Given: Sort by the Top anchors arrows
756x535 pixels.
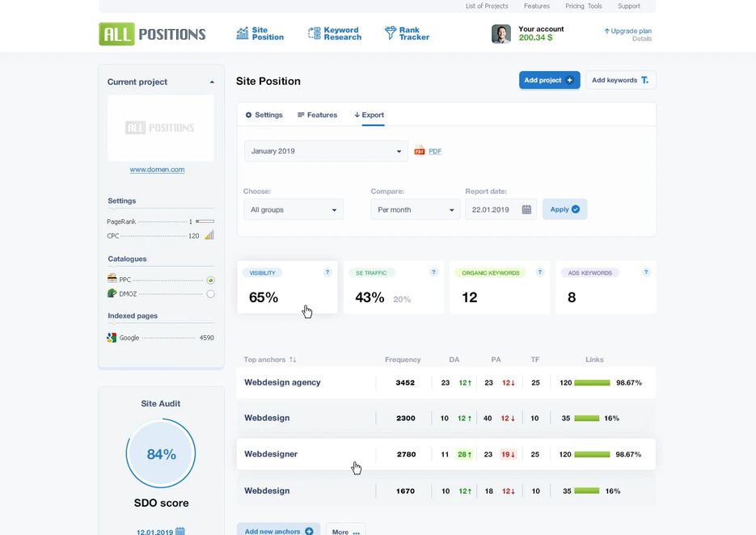Looking at the screenshot, I should click(x=293, y=360).
